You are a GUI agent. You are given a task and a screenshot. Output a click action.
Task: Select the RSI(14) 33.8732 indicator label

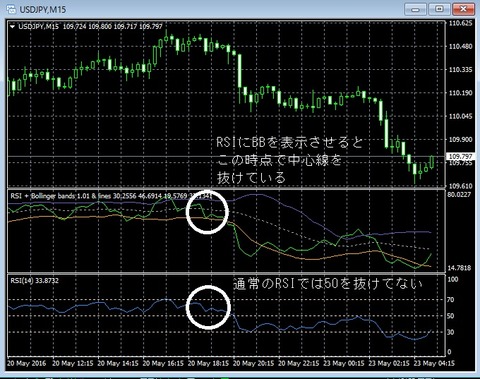point(34,281)
